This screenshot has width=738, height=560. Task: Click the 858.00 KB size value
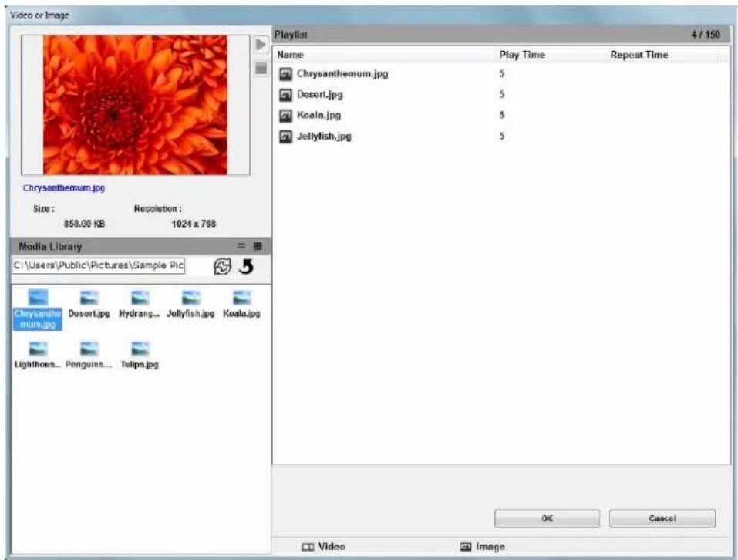tap(84, 224)
